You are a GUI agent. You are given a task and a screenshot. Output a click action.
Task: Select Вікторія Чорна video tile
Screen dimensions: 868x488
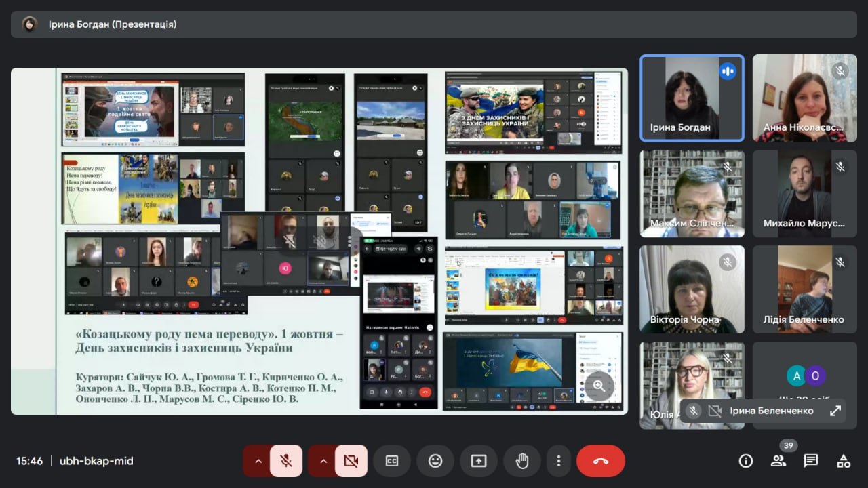(x=692, y=289)
